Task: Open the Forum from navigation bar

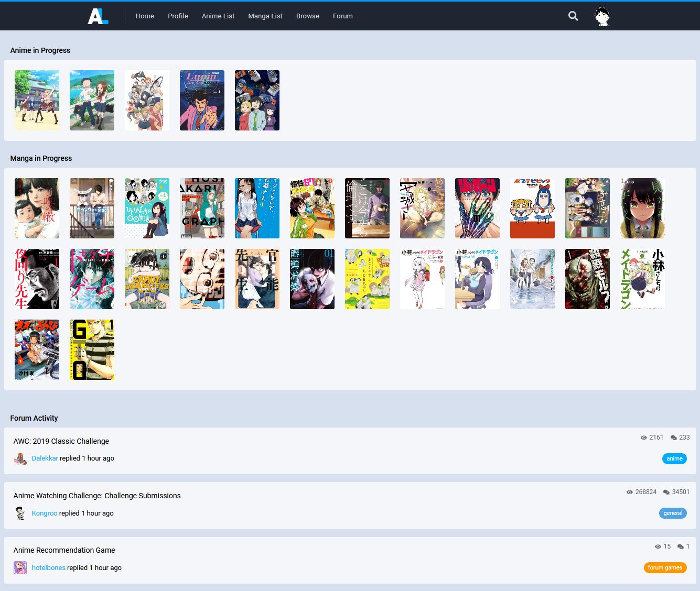Action: pyautogui.click(x=343, y=16)
